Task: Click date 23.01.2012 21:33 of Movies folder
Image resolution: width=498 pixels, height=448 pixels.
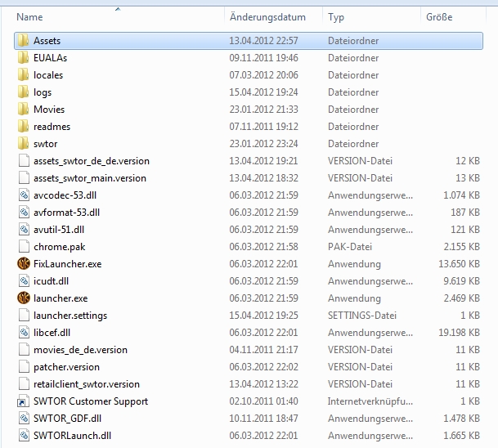Action: click(263, 110)
